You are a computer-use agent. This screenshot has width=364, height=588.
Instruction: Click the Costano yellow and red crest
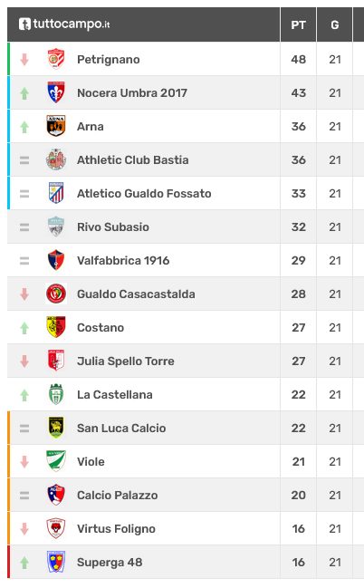click(56, 327)
